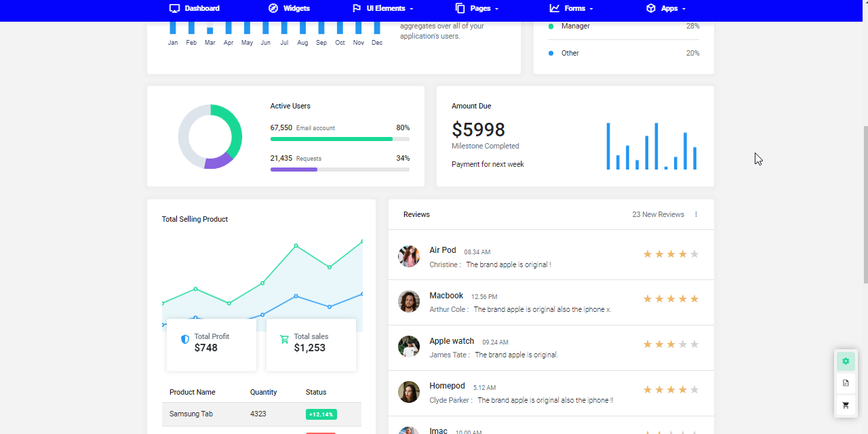Expand the Apps dropdown arrow
The height and width of the screenshot is (434, 868).
point(684,9)
